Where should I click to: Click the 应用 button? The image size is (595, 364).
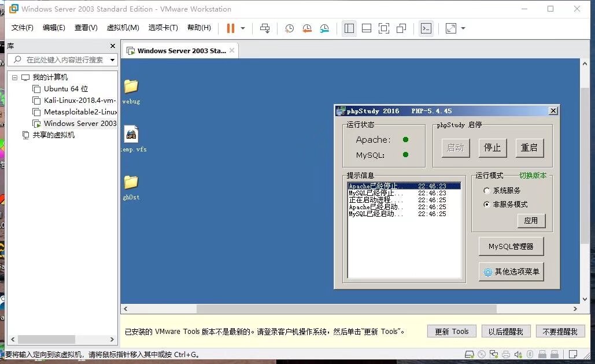pyautogui.click(x=531, y=221)
